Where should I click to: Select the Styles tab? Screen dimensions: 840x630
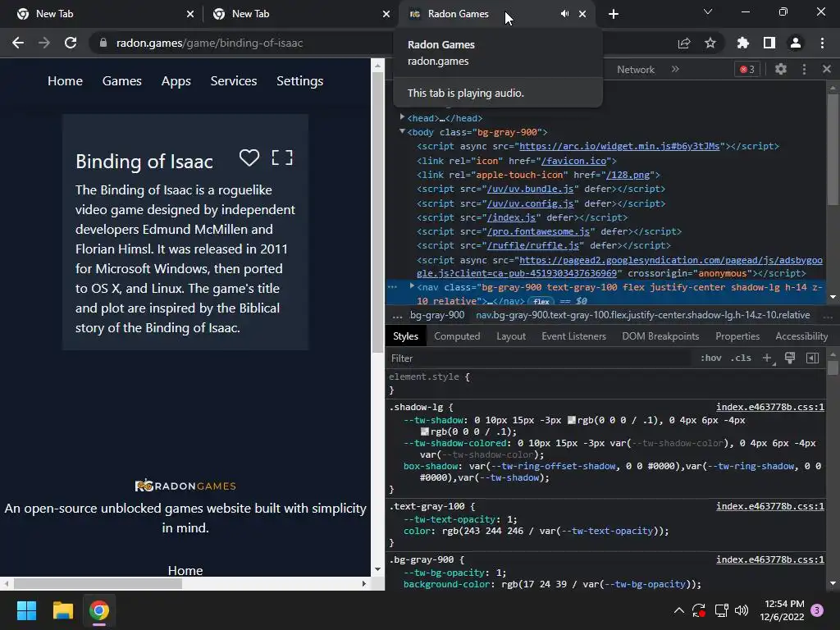pos(405,336)
